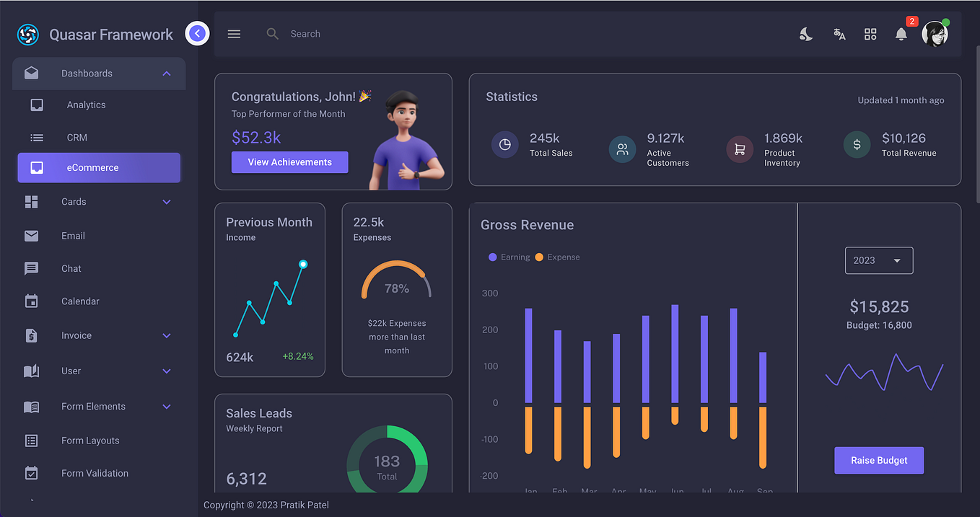Screen dimensions: 980x517
Task: Click the View Achievements button
Action: point(289,162)
